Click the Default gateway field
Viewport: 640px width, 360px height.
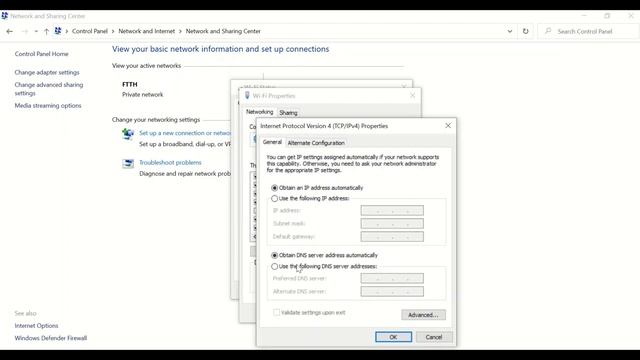click(x=392, y=237)
